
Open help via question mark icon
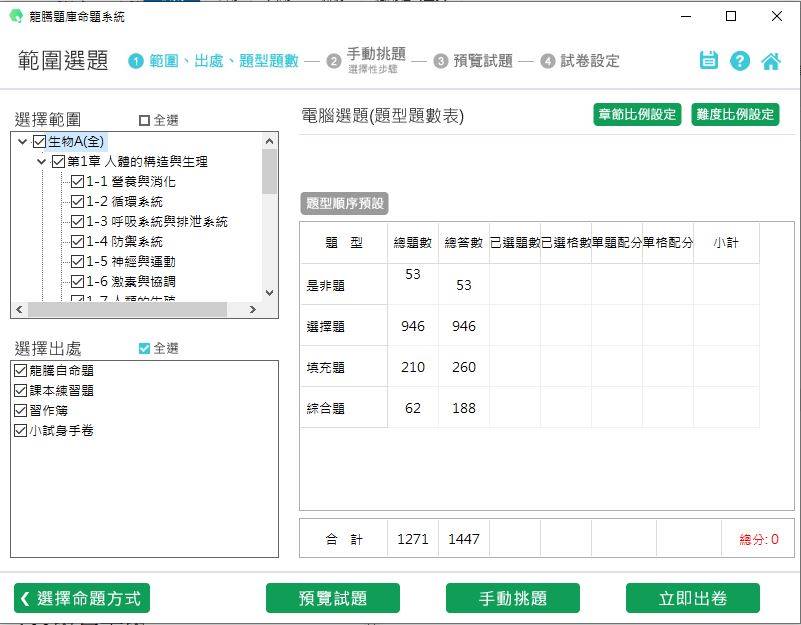coord(740,61)
